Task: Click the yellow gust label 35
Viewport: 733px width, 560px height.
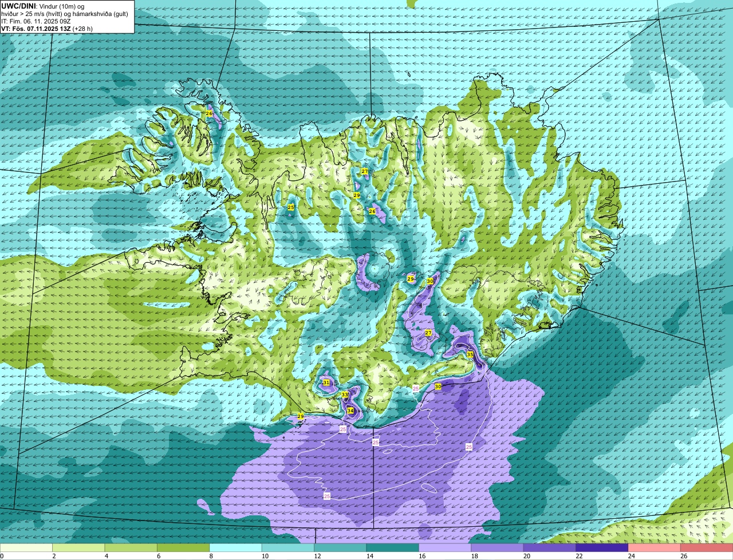Action: pos(470,354)
